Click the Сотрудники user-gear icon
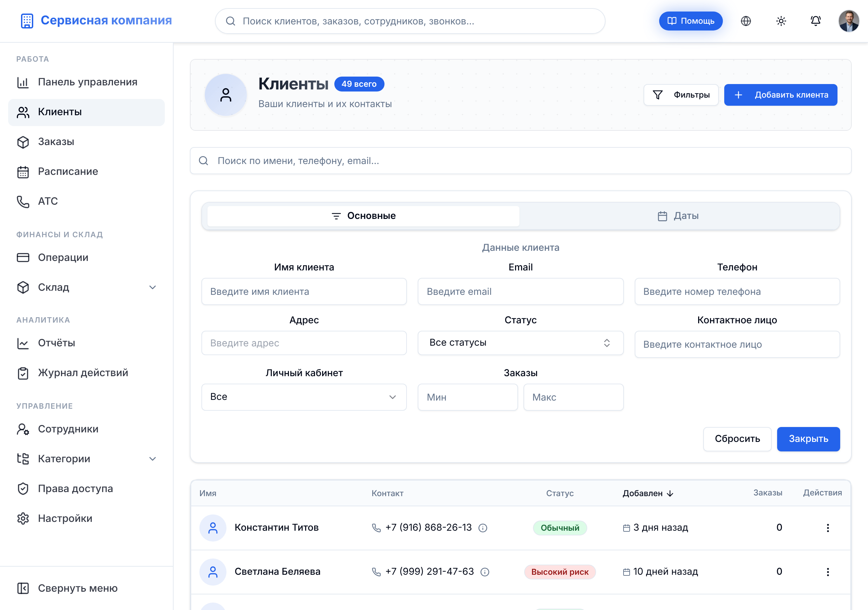Screen dimensions: 868x610 [x=23, y=429]
